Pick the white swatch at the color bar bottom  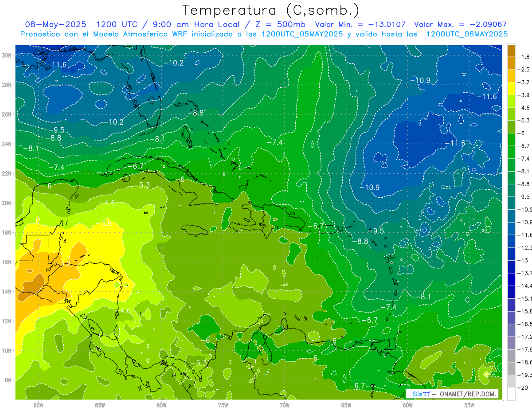[x=511, y=394]
